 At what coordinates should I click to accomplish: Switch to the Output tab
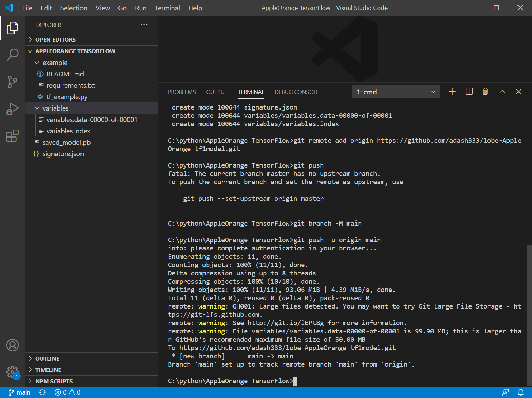(217, 92)
